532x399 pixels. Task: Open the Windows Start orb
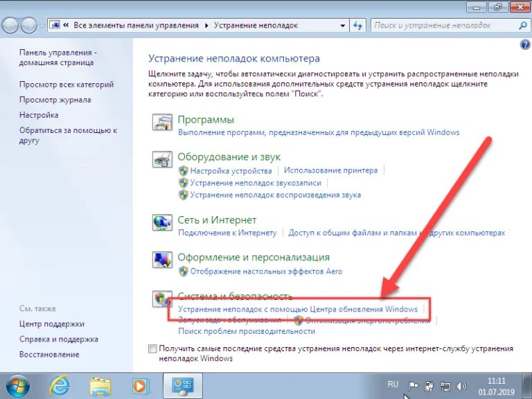click(17, 386)
